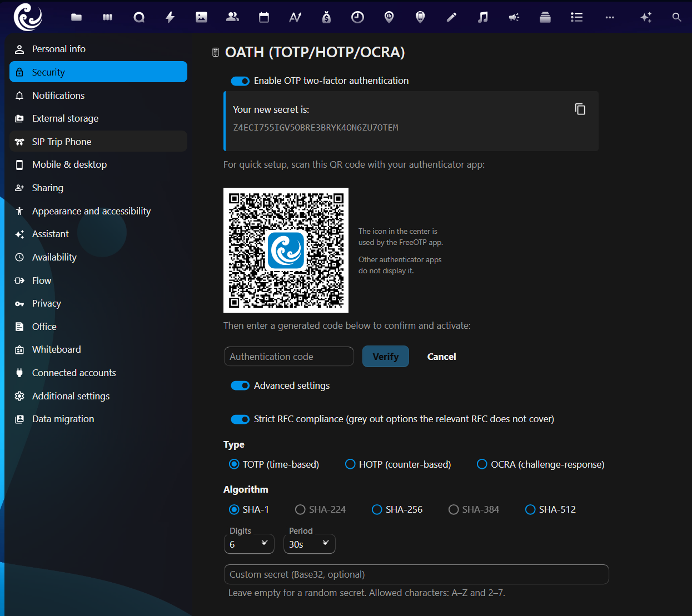Open the money bag app icon

[326, 17]
